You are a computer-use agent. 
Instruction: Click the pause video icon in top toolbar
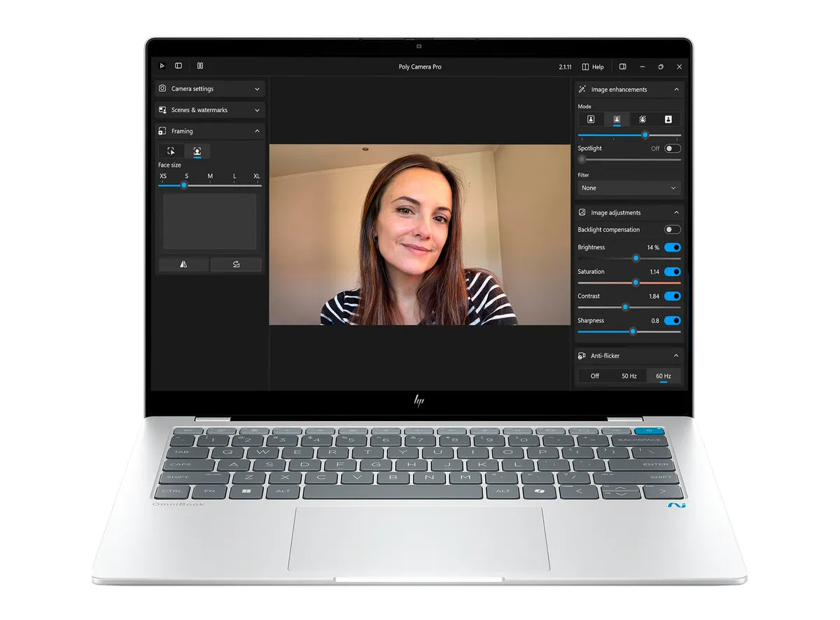(x=200, y=66)
